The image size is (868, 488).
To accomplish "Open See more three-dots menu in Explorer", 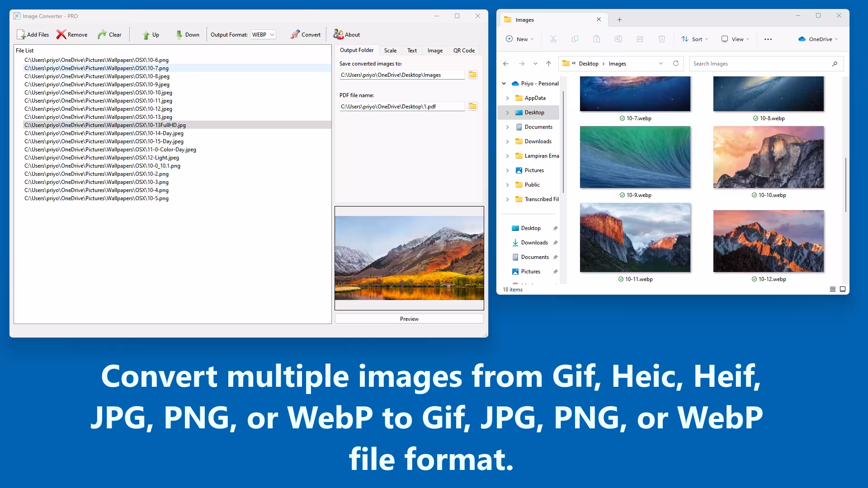I will point(768,39).
